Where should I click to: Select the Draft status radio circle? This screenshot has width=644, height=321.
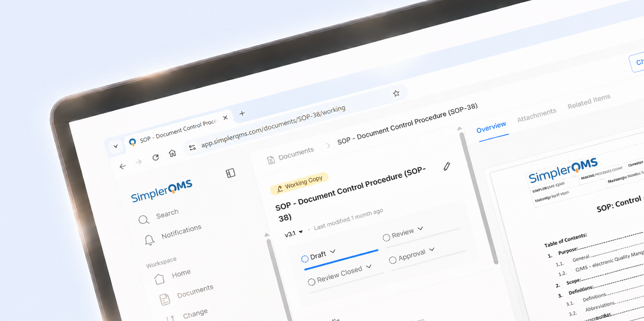click(304, 259)
